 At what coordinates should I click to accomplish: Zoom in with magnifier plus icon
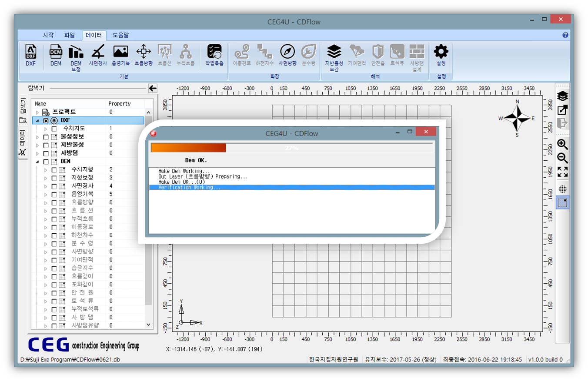click(x=562, y=145)
